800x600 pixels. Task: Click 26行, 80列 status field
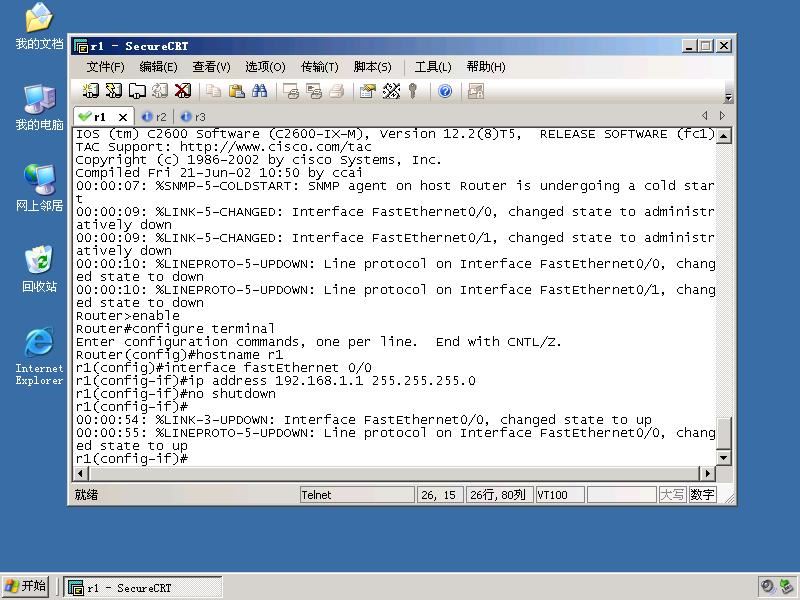click(499, 495)
